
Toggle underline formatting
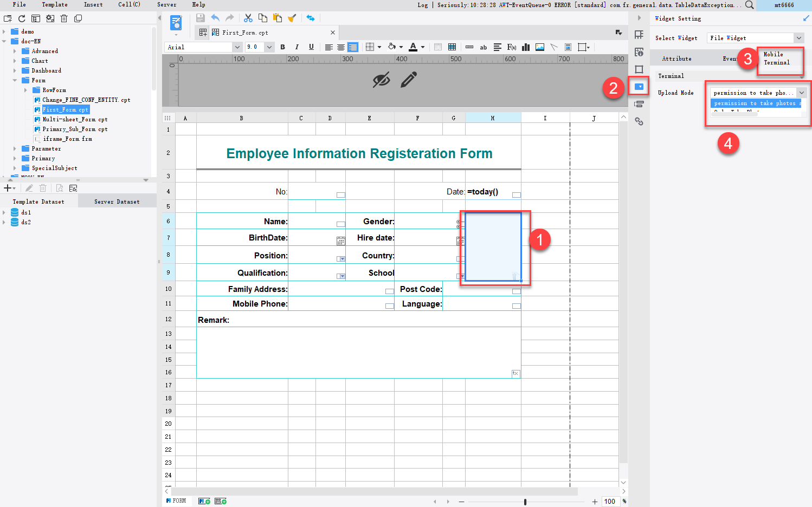point(311,47)
